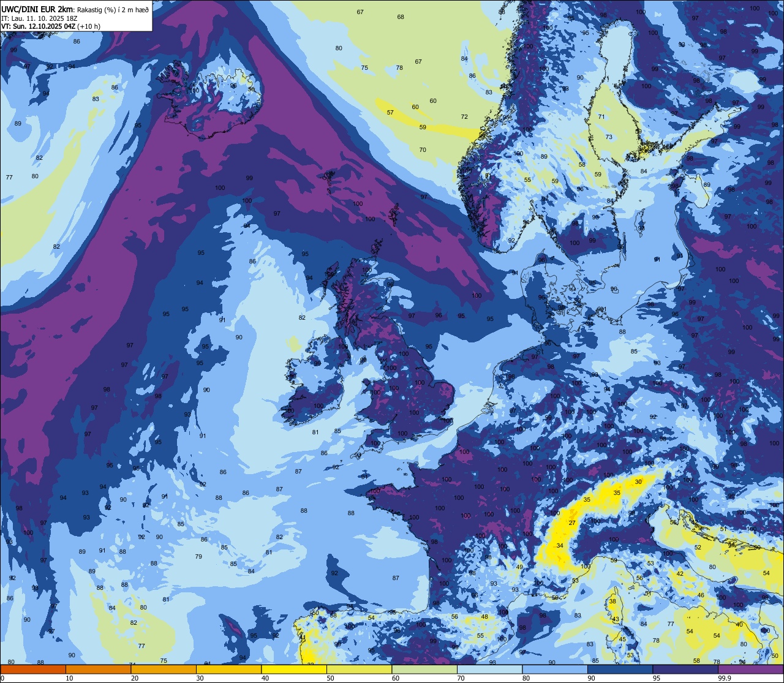Click the '27' humidity value on the map
The image size is (784, 683).
[x=572, y=523]
